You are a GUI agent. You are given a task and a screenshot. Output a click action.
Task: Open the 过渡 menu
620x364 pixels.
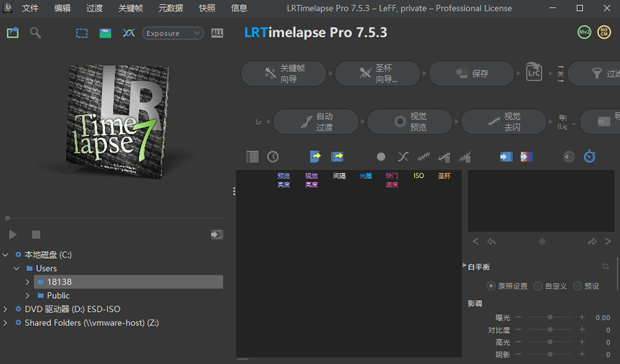coord(94,8)
